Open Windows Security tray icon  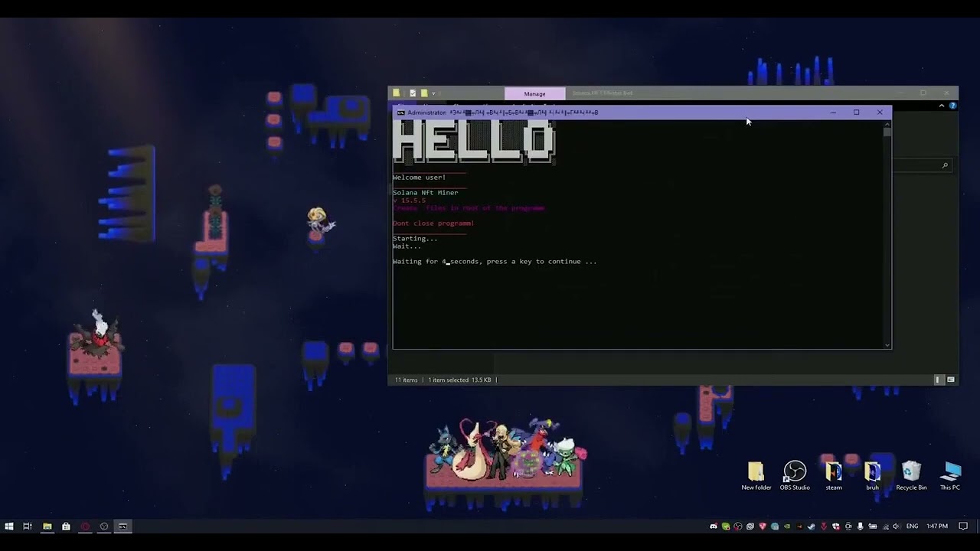[x=835, y=526]
